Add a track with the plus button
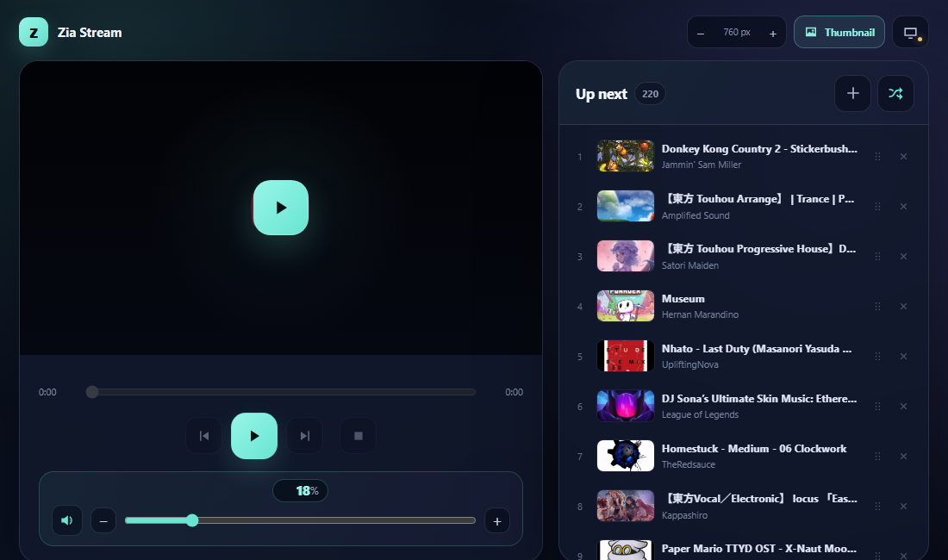The image size is (948, 560). [x=852, y=94]
